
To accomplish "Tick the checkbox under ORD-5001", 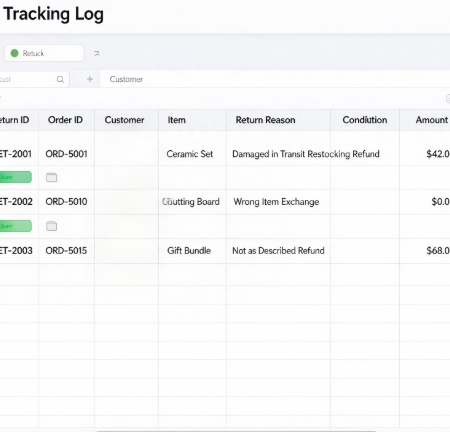I will coord(51,177).
